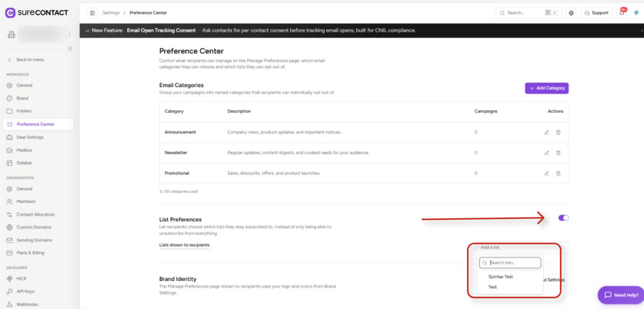Viewport: 644px width, 309px height.
Task: Delete the Announcement category
Action: tap(558, 132)
